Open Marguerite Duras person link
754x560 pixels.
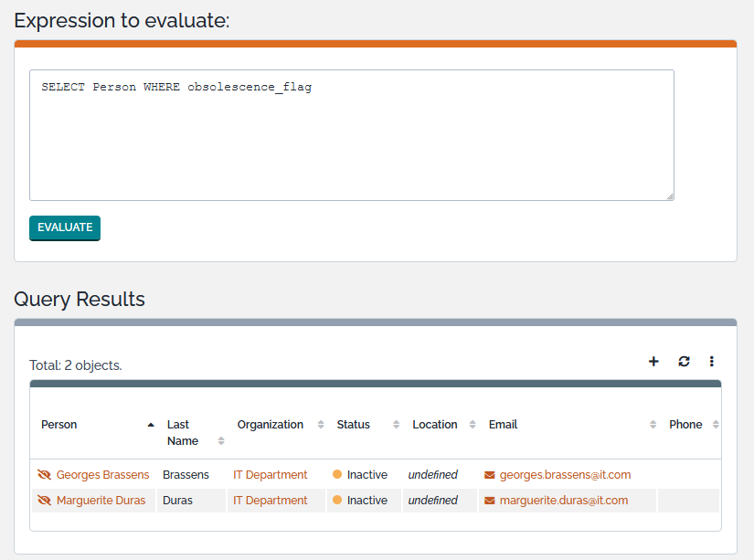(101, 501)
